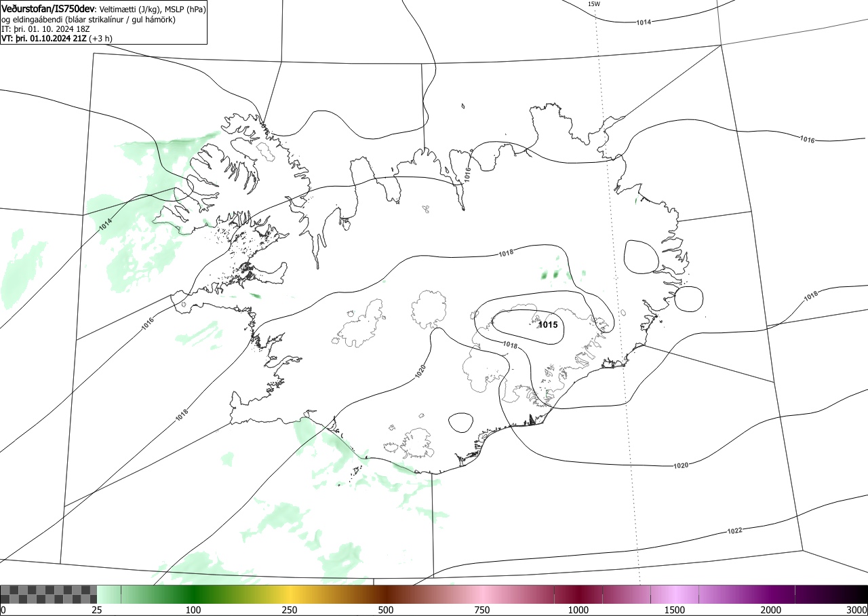Select the colorbar label 100
Screen dimensions: 868x616
(x=193, y=611)
